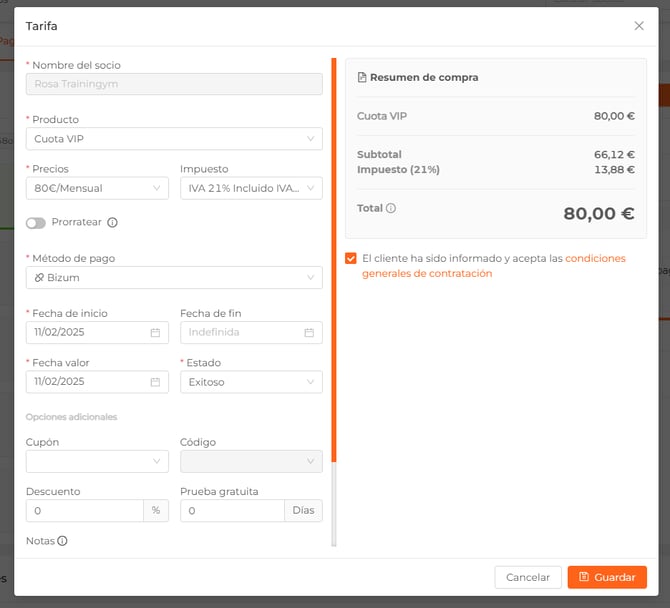The height and width of the screenshot is (608, 670).
Task: Click the Resumen de compra document icon
Action: coord(362,77)
